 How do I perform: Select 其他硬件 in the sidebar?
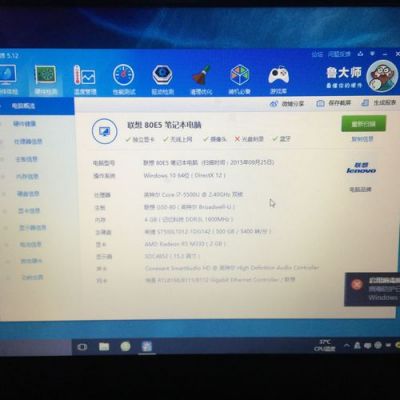tap(31, 261)
